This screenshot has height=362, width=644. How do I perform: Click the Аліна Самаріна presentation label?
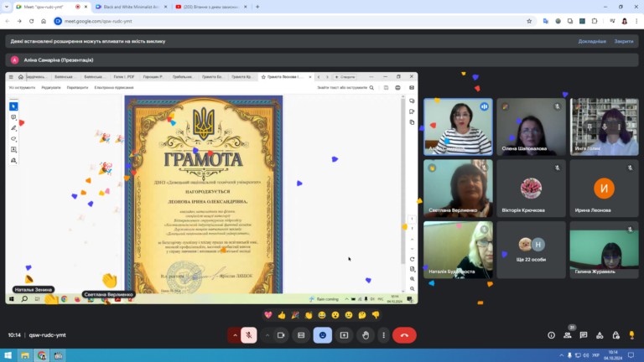[x=59, y=60]
